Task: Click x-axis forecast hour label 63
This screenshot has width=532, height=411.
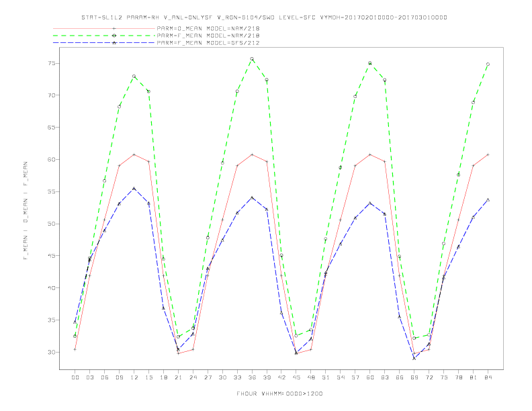Action: click(x=385, y=377)
